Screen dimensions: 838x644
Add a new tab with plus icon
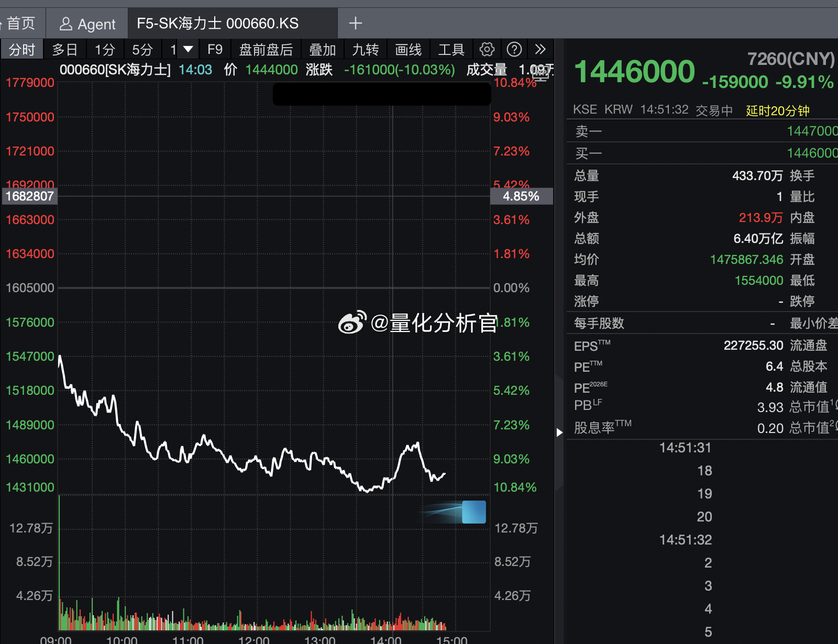point(356,23)
